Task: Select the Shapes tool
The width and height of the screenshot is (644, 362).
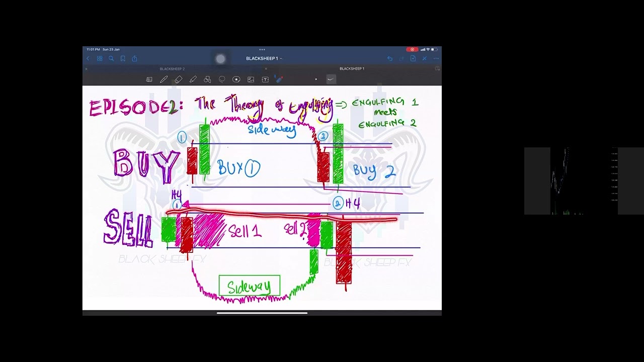Action: pos(207,79)
